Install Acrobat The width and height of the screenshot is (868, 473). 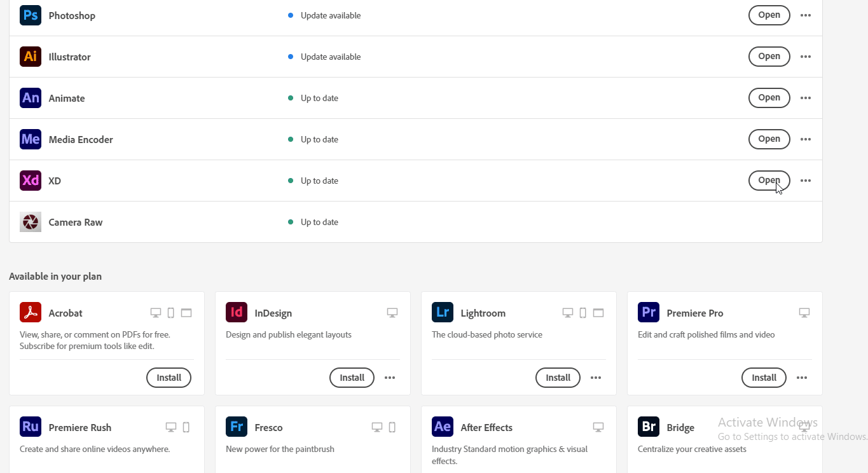point(169,378)
